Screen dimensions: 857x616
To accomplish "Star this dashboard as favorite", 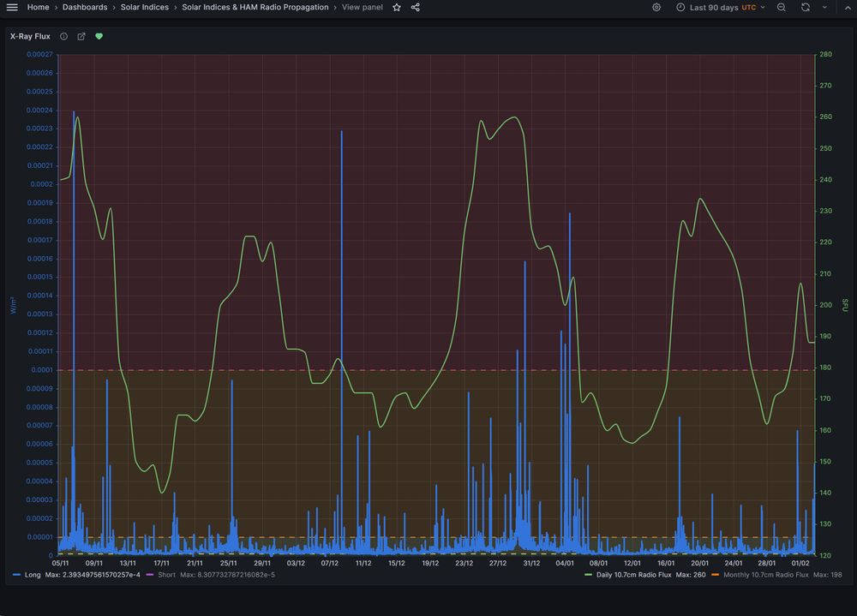I will pyautogui.click(x=397, y=7).
